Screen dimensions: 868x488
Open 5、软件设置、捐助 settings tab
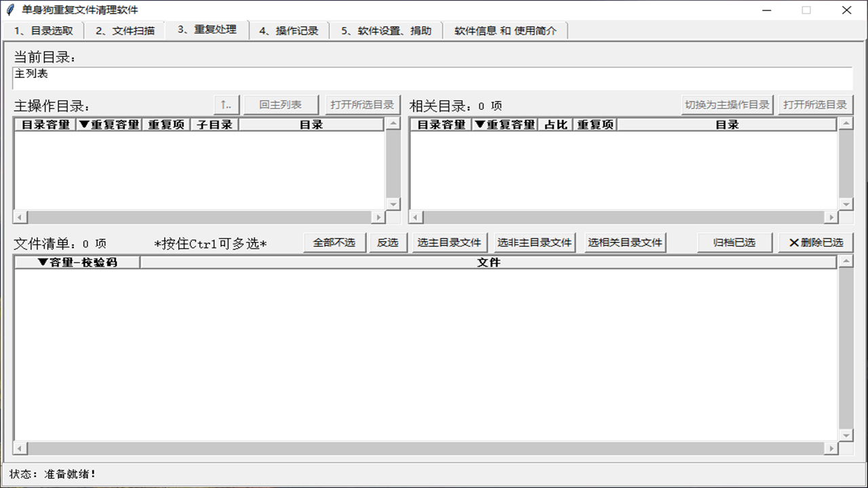[x=386, y=30]
